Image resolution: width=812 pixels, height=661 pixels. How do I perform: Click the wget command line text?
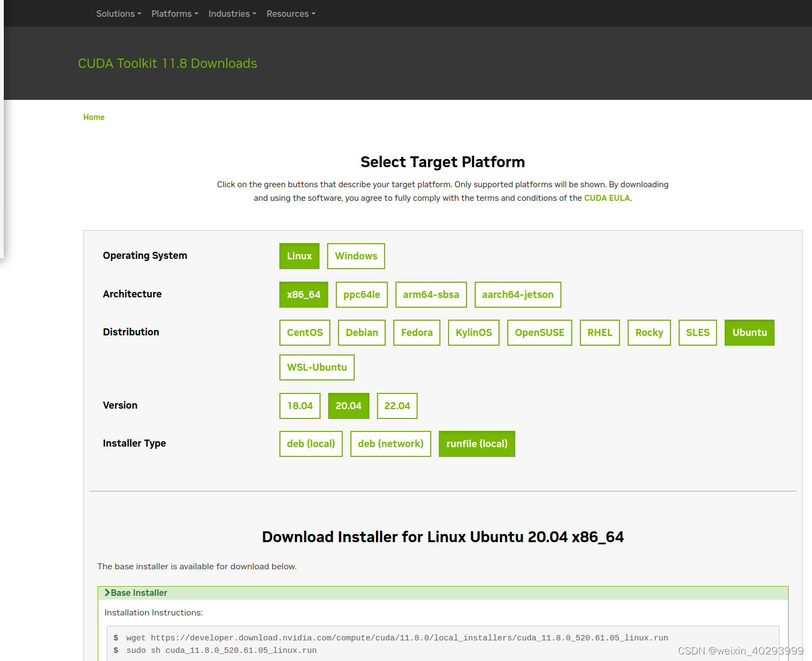pos(397,638)
